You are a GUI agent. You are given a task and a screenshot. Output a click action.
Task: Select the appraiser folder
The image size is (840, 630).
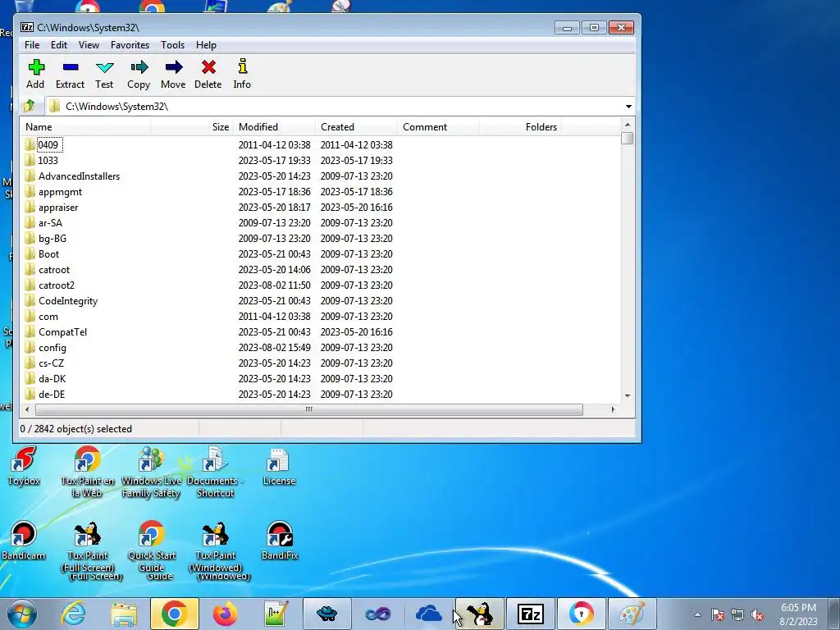coord(321,207)
